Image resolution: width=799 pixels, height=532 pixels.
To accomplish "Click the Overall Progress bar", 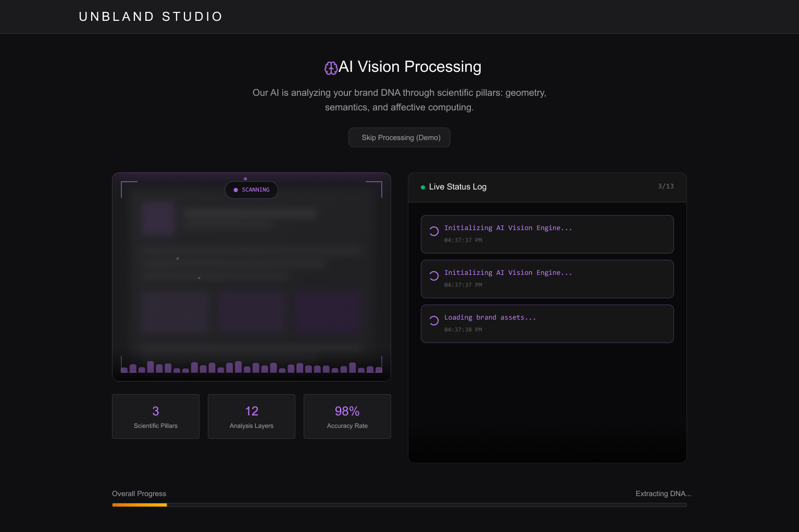I will pyautogui.click(x=399, y=505).
